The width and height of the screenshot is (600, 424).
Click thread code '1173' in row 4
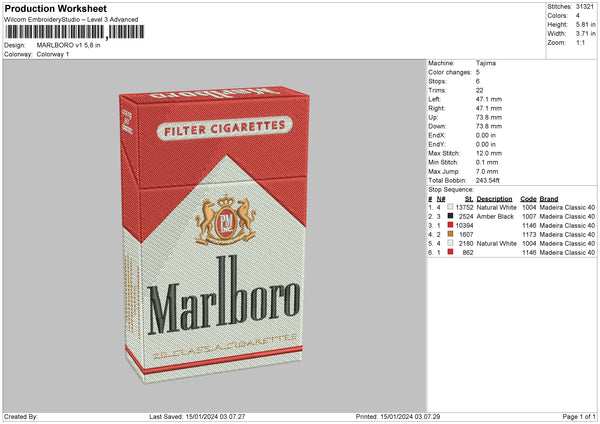pyautogui.click(x=529, y=235)
